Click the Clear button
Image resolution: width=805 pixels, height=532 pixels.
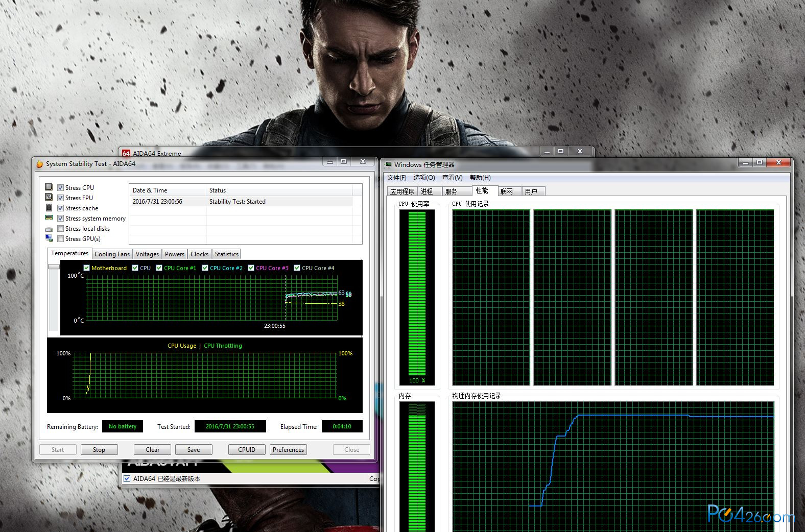click(153, 450)
